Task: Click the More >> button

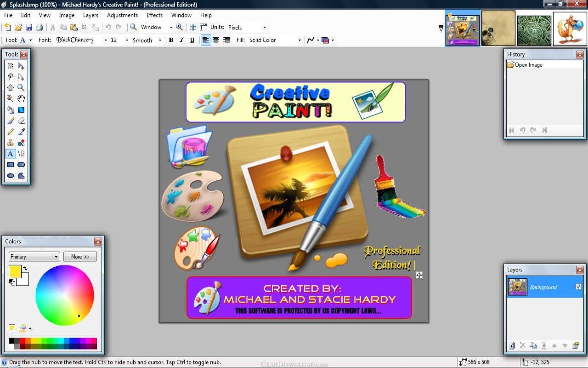Action: [80, 257]
